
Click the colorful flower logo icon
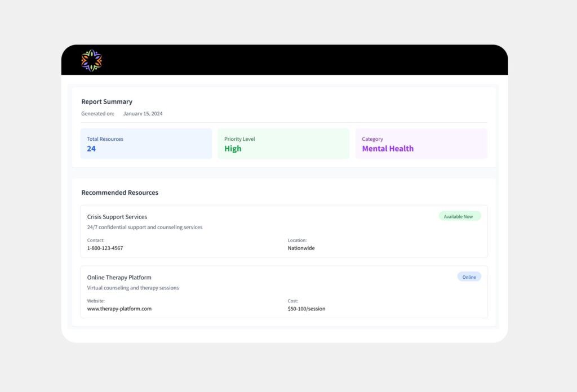point(92,60)
